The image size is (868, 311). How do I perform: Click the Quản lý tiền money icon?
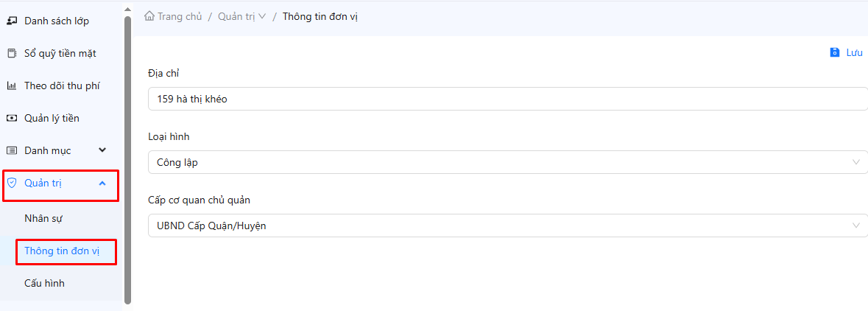coord(11,118)
